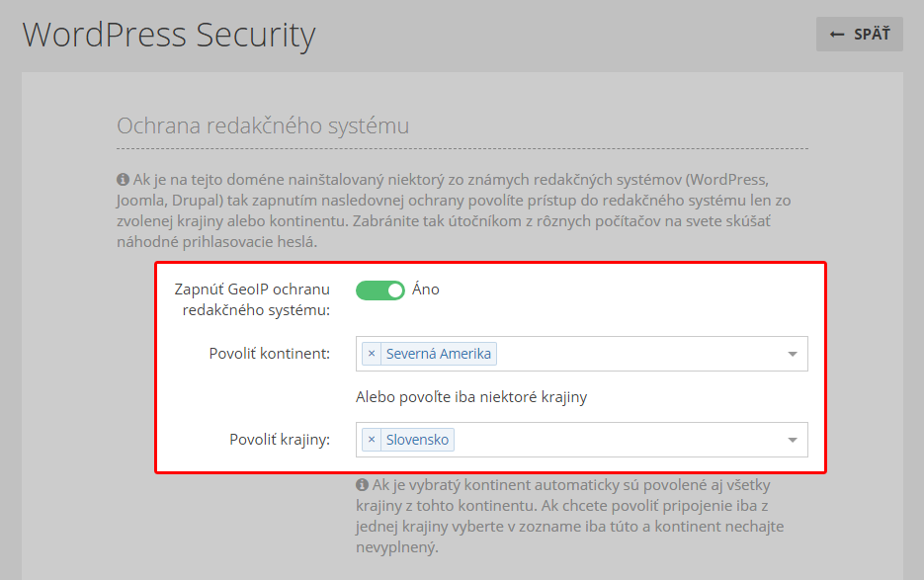Image resolution: width=924 pixels, height=580 pixels.
Task: Select the Severná Amerika tag
Action: point(439,354)
